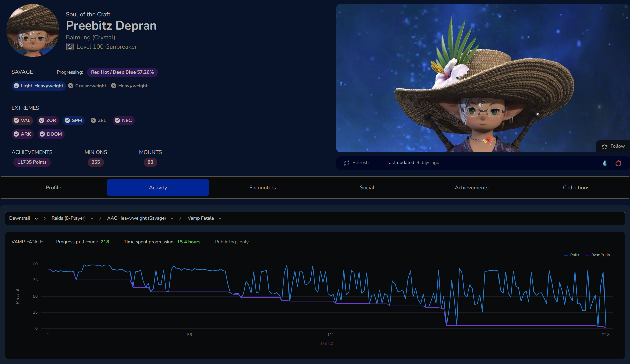Image resolution: width=630 pixels, height=364 pixels.
Task: Toggle the Best Pulls series in legend
Action: coord(597,255)
